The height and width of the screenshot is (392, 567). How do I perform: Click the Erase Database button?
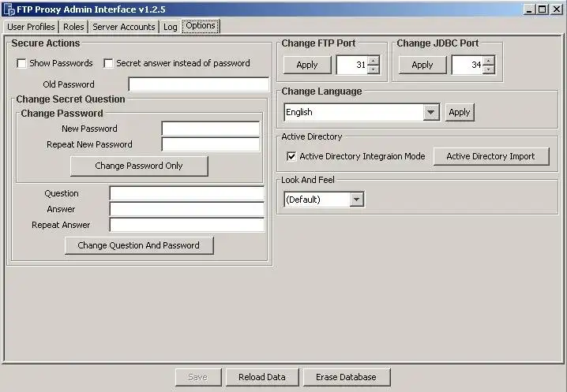(347, 377)
